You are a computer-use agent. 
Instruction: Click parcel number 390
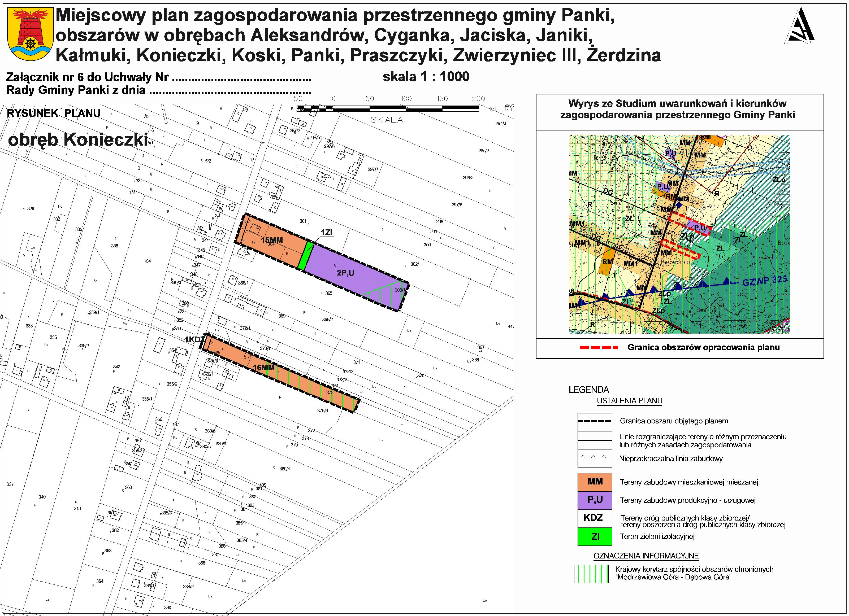167,608
